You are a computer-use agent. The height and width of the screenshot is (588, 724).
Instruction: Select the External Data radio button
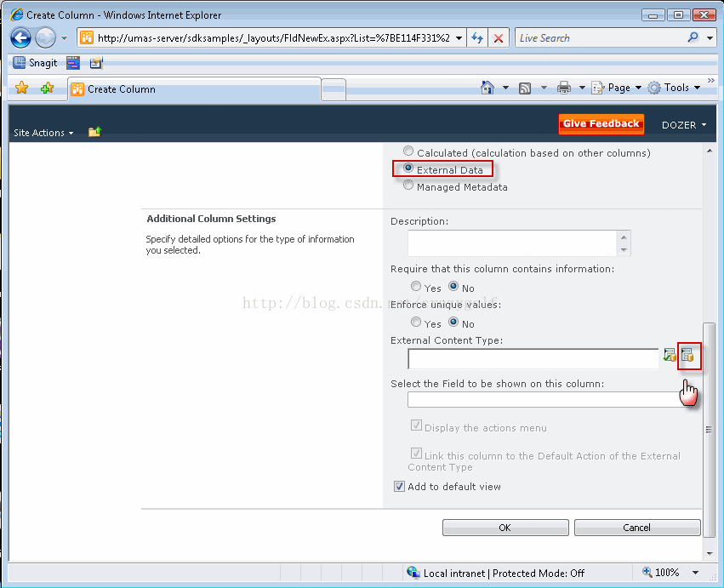click(408, 168)
